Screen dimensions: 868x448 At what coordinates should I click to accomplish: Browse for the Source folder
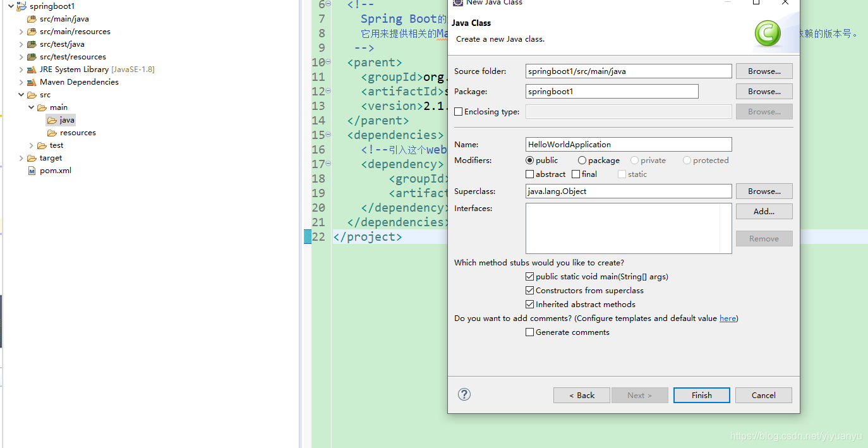764,71
